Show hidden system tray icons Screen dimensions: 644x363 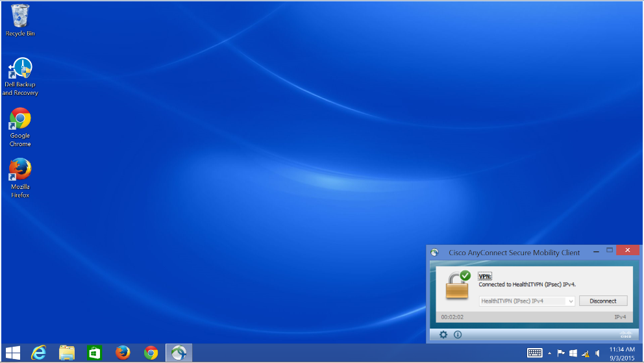(x=549, y=353)
